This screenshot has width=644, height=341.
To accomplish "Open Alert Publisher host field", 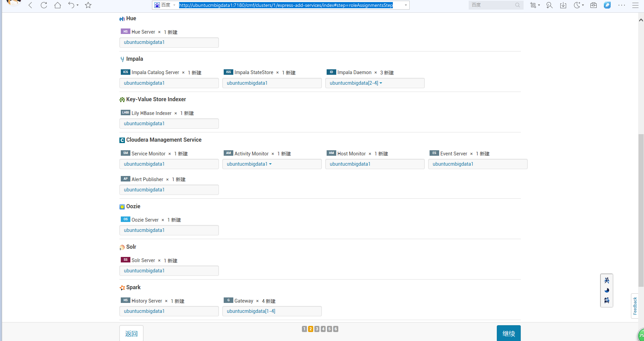I will tap(169, 190).
